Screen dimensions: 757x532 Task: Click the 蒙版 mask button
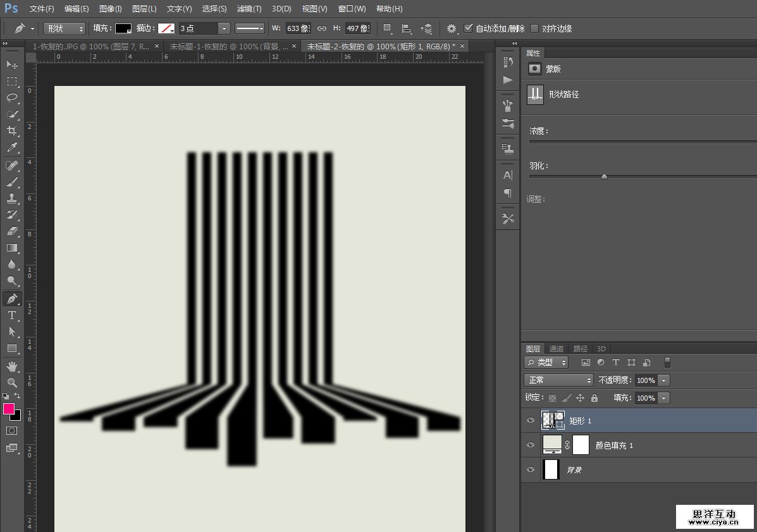pos(535,69)
